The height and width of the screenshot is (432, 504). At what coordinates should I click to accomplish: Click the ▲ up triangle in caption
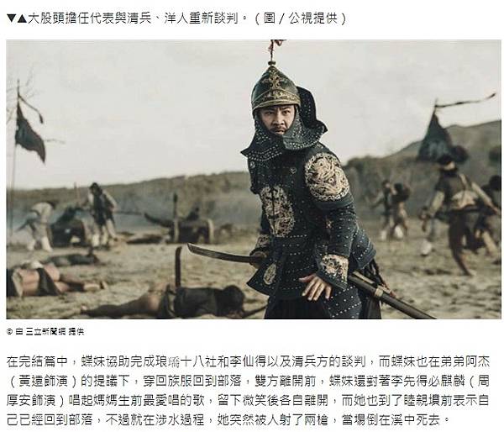coord(22,18)
